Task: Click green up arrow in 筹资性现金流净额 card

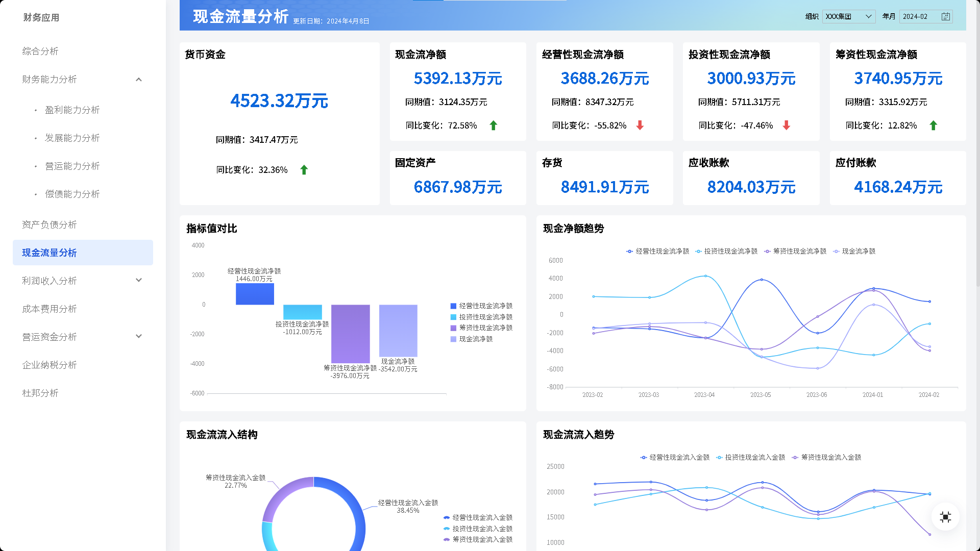Action: [x=933, y=126]
